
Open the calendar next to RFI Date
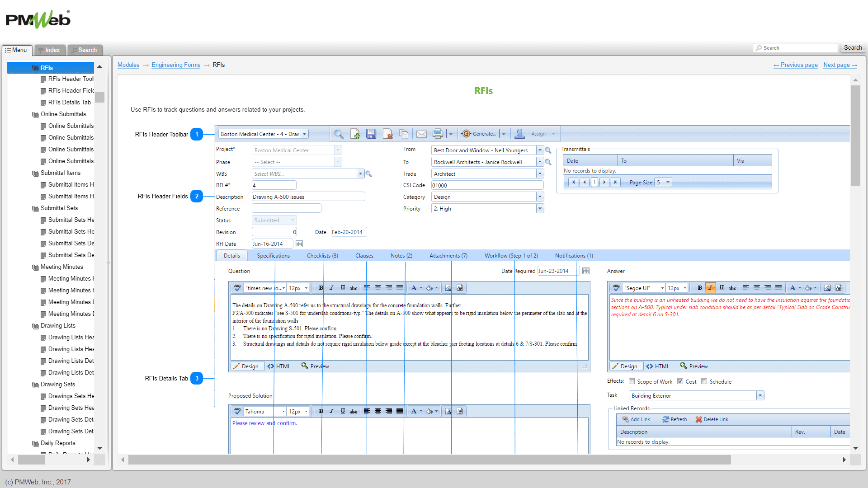[x=299, y=244]
